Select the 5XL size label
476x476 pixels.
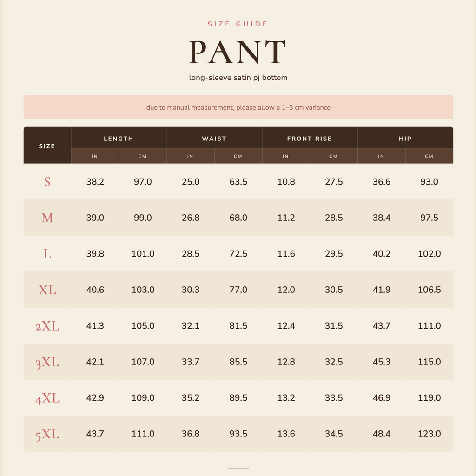[47, 434]
